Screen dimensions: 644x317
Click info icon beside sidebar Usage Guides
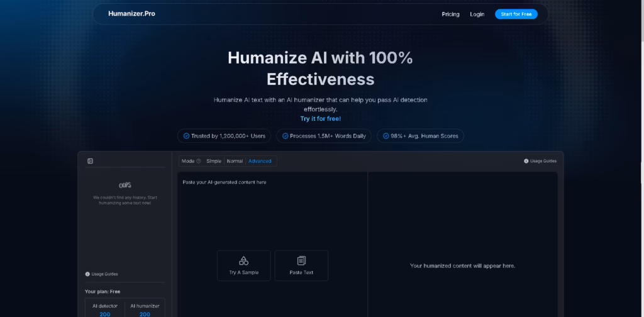click(87, 274)
